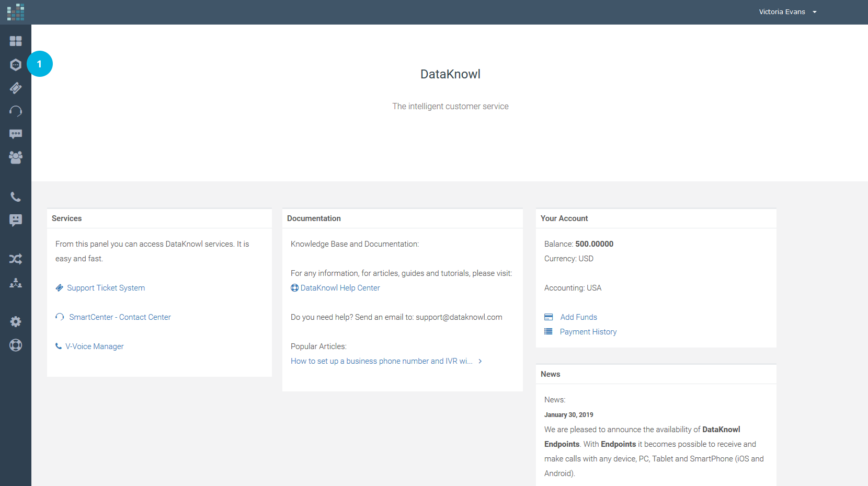Screen dimensions: 868x486
Task: Open the dashboard grid icon in sidebar
Action: (16, 41)
